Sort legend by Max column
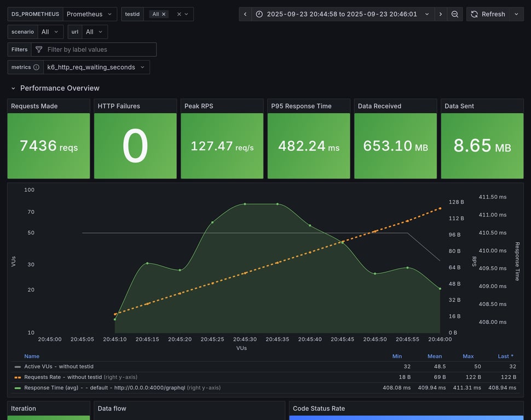Image resolution: width=531 pixels, height=420 pixels. (468, 356)
